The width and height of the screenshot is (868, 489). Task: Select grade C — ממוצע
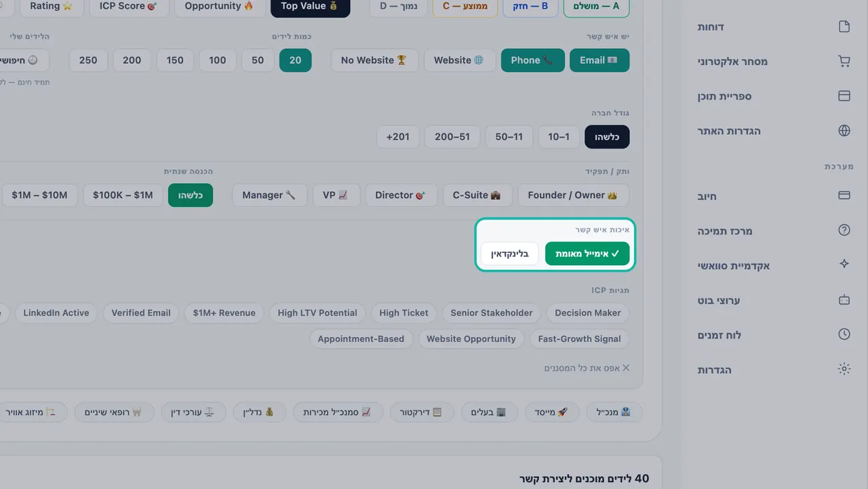tap(465, 6)
